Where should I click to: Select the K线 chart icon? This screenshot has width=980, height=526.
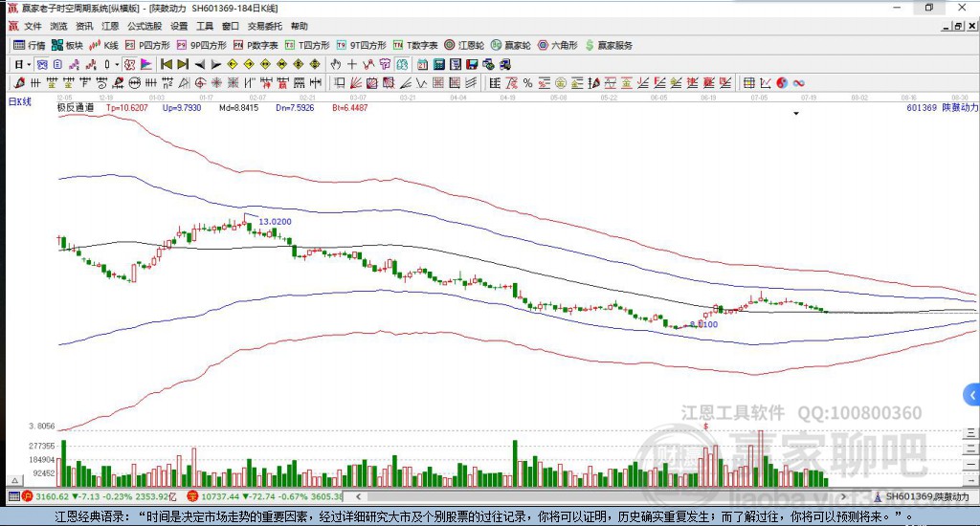point(103,45)
